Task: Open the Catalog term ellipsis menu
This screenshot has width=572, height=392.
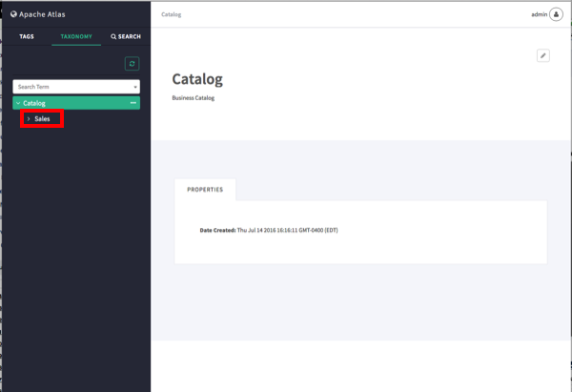Action: tap(133, 103)
